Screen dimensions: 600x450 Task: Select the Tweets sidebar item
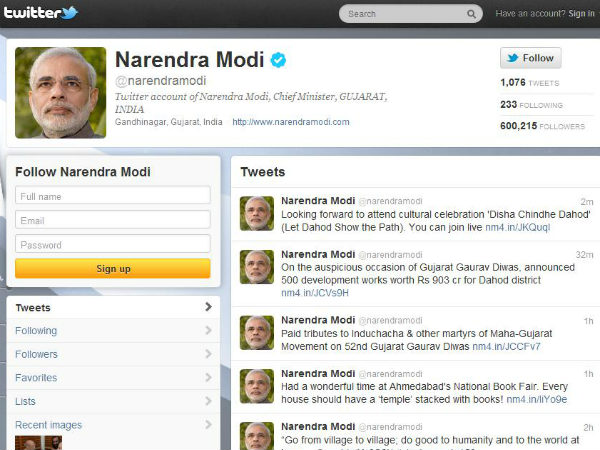(113, 307)
